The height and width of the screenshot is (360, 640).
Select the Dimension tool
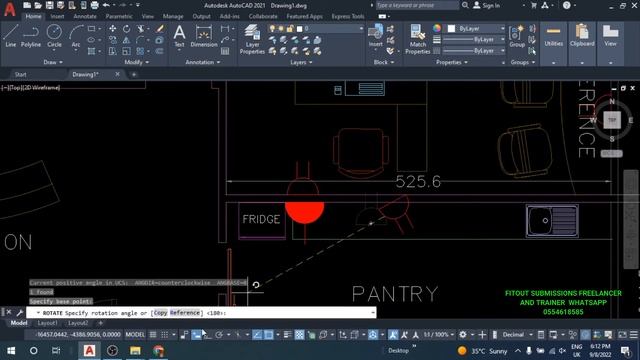(204, 36)
